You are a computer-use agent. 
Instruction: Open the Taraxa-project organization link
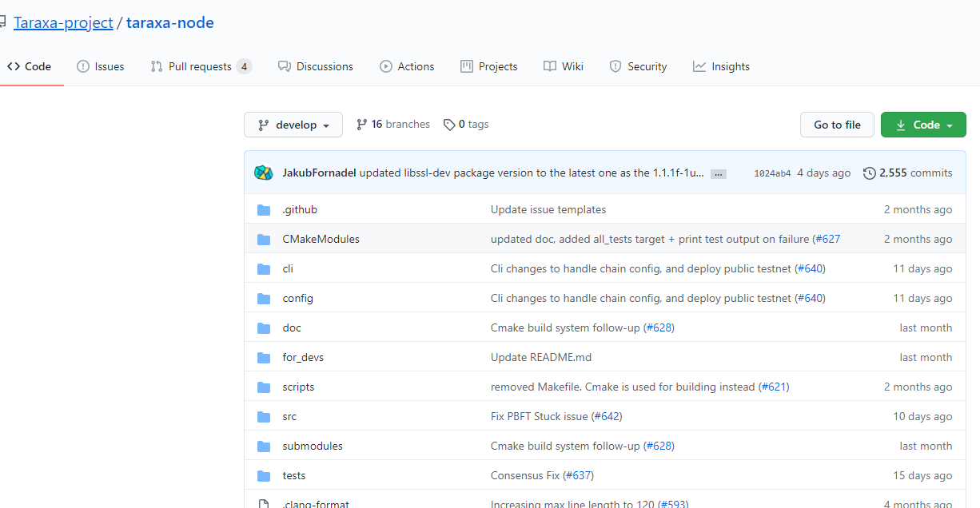coord(63,23)
